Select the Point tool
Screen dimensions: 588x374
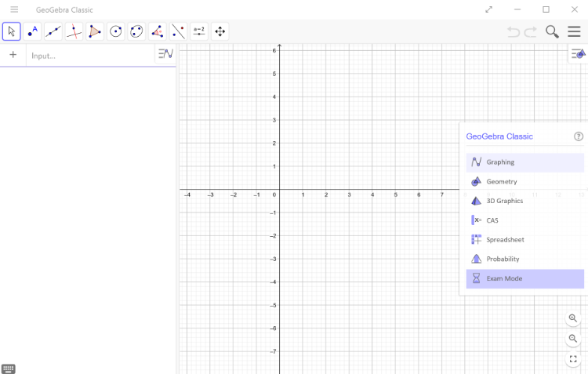[32, 31]
